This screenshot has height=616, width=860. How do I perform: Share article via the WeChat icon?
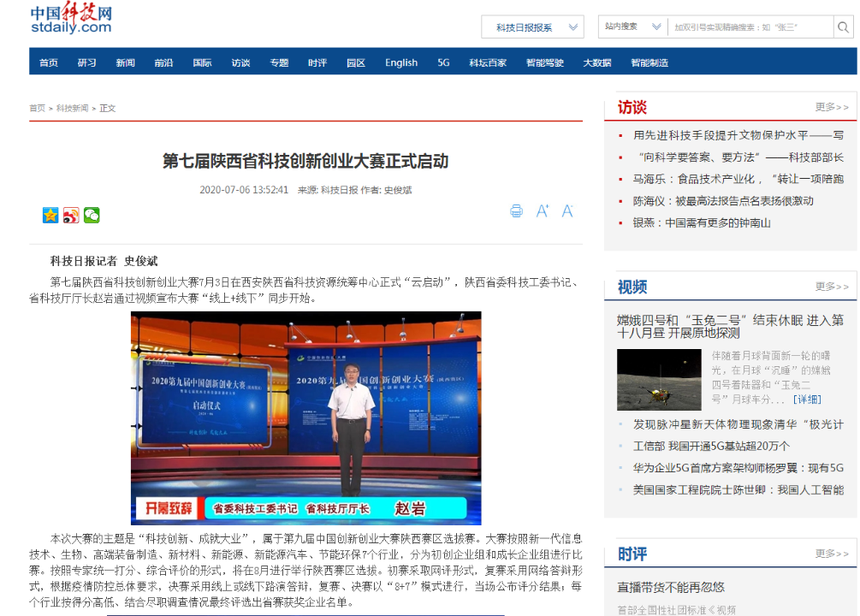pos(92,216)
